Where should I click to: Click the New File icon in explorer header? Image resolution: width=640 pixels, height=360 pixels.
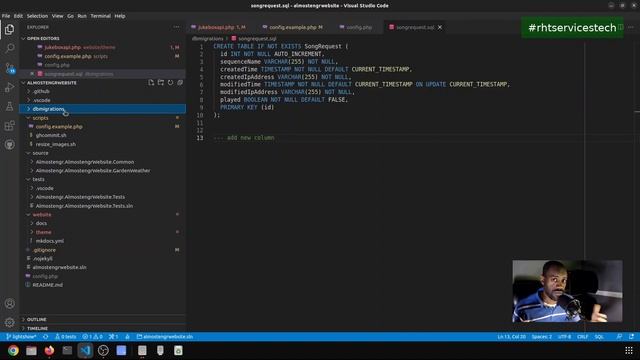click(x=151, y=82)
